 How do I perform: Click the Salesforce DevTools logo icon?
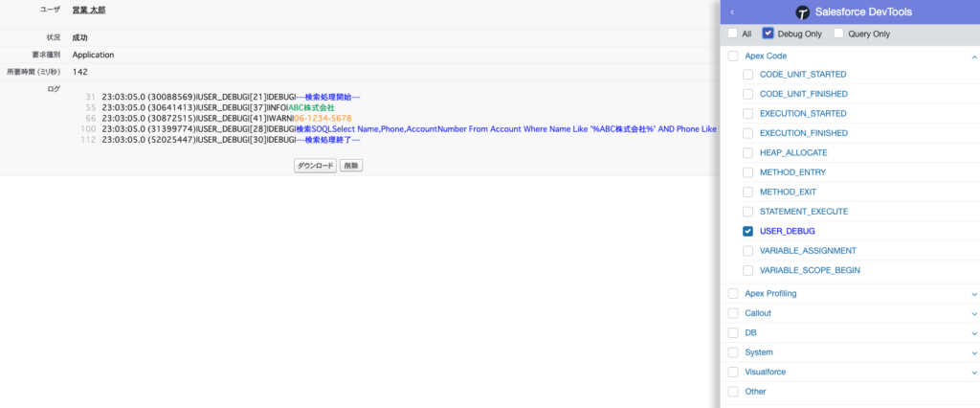803,12
